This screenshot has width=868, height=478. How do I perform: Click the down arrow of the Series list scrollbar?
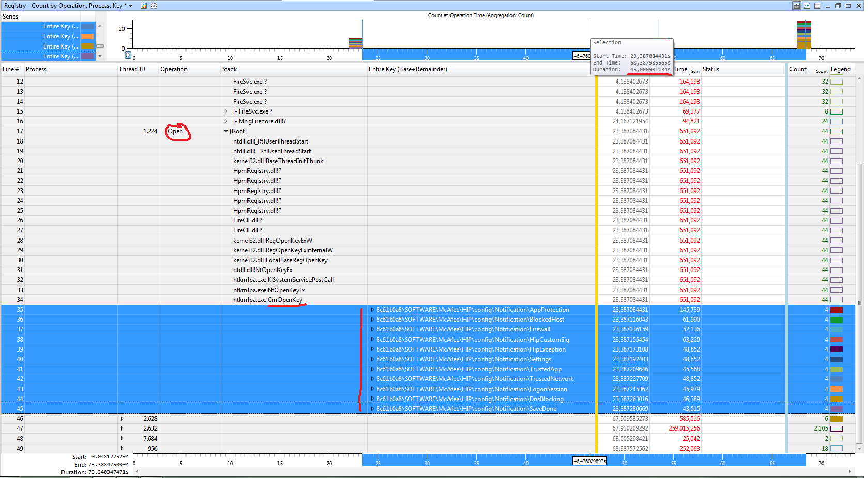[x=100, y=56]
